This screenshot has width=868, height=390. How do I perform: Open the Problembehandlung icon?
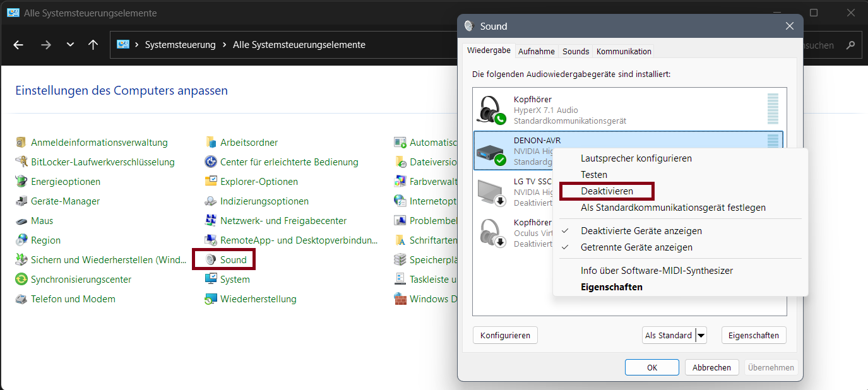(400, 221)
